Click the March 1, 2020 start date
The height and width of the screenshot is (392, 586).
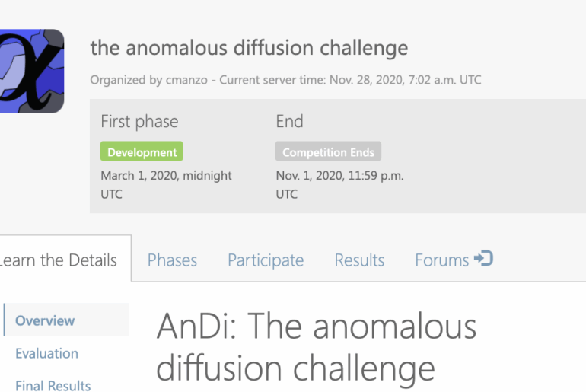pyautogui.click(x=166, y=176)
